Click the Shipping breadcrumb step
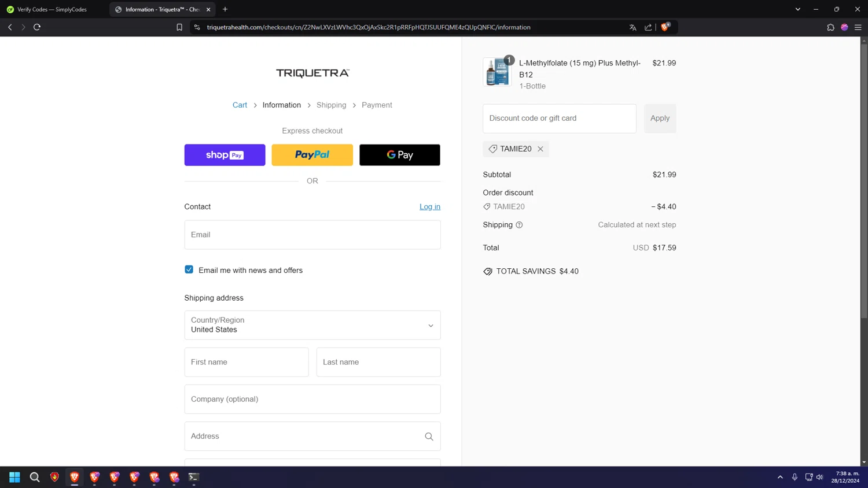Image resolution: width=868 pixels, height=488 pixels. 332,105
